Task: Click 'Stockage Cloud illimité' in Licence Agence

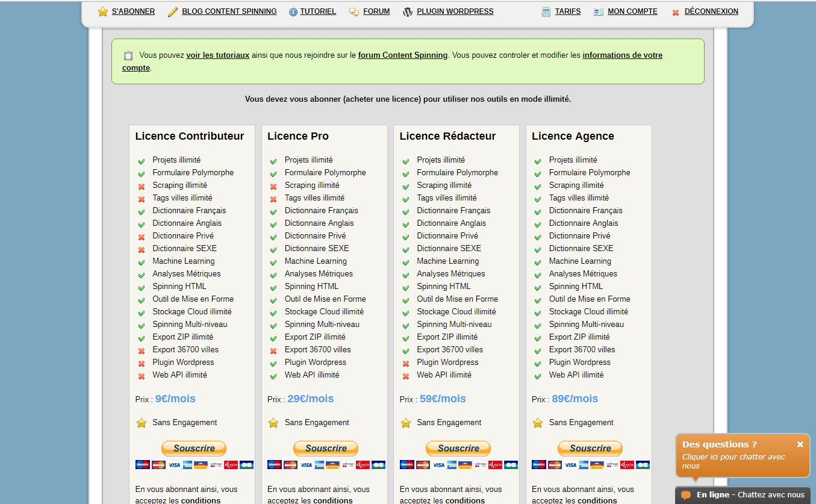Action: click(x=588, y=311)
